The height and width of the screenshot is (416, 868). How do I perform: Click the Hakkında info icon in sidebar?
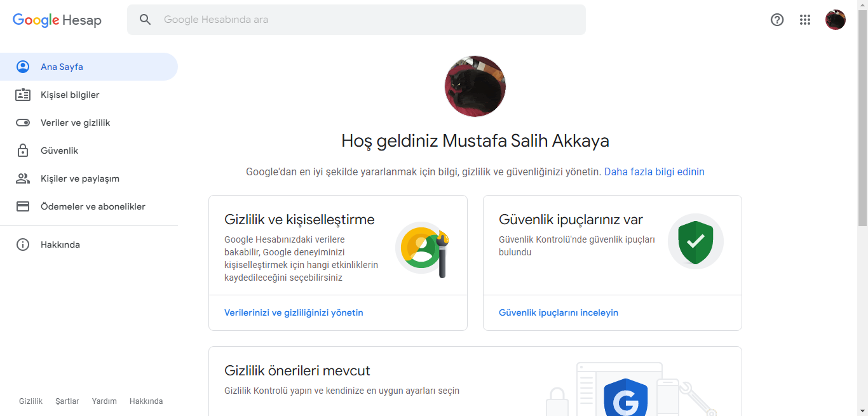click(23, 245)
